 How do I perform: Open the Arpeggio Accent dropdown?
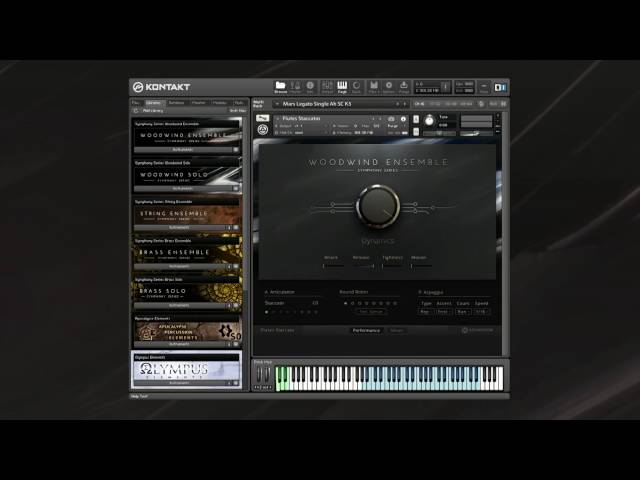[x=444, y=312]
